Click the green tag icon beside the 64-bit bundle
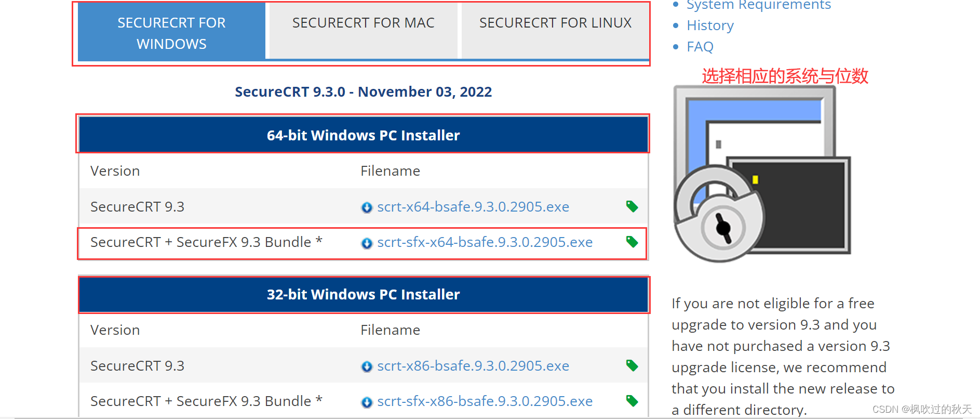The image size is (980, 419). click(632, 242)
